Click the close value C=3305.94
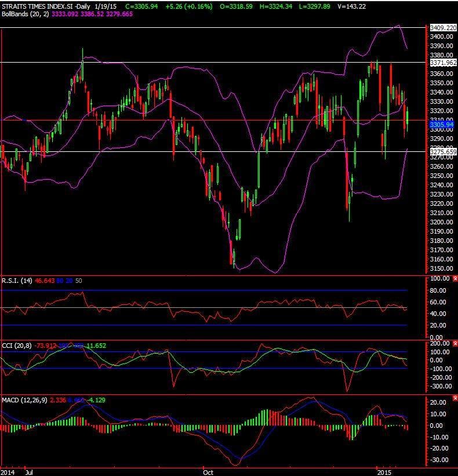The width and height of the screenshot is (458, 476). tap(141, 6)
